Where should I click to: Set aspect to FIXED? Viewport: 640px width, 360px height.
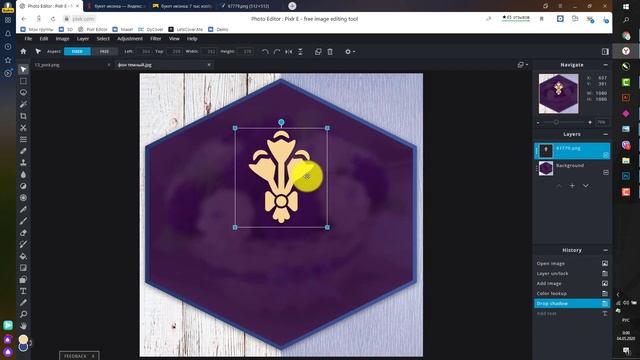77,51
